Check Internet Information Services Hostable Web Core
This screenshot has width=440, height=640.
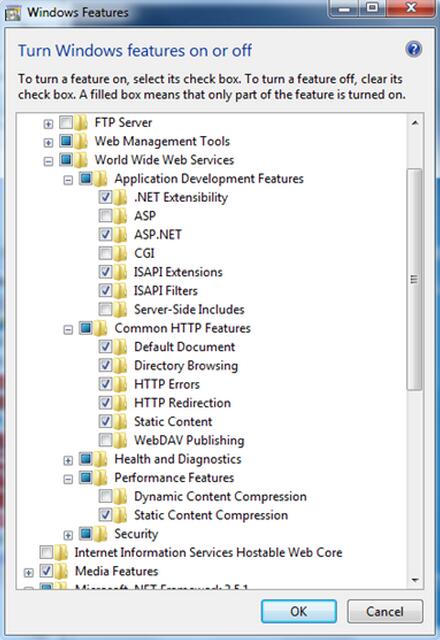47,552
